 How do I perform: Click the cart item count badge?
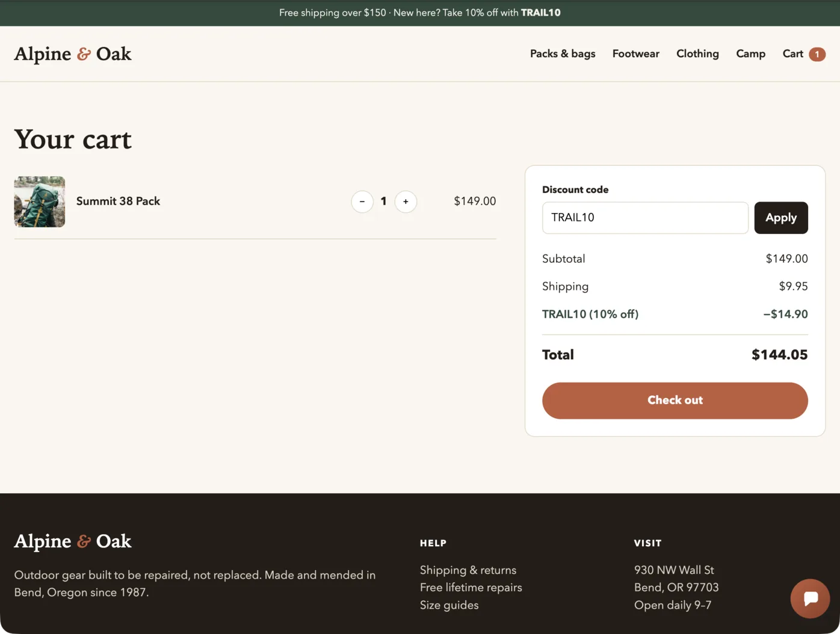[x=817, y=54]
